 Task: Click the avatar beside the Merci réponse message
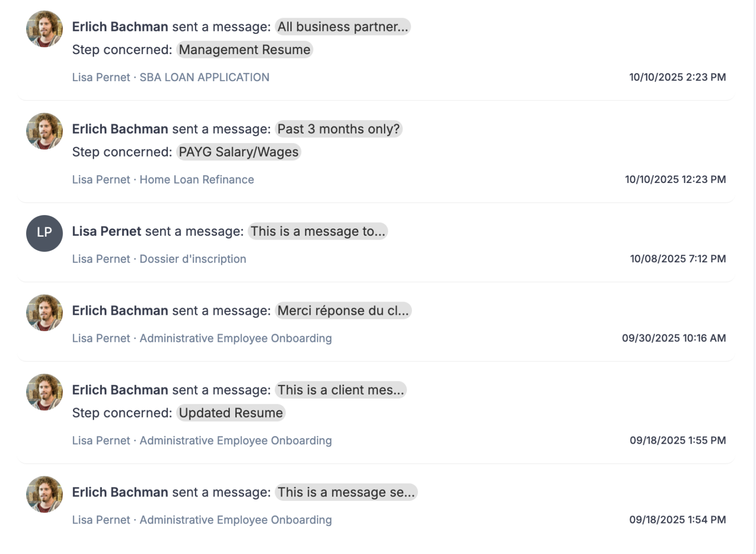(x=44, y=312)
